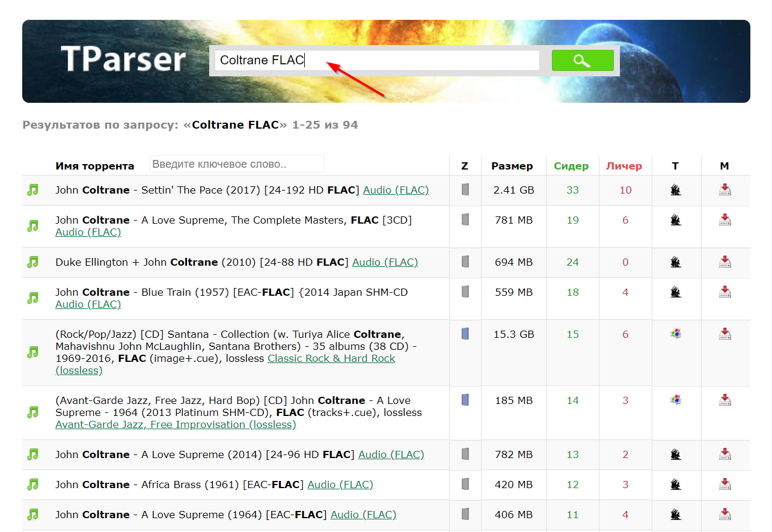The height and width of the screenshot is (532, 772).
Task: Click seeder count 33
Action: click(572, 190)
